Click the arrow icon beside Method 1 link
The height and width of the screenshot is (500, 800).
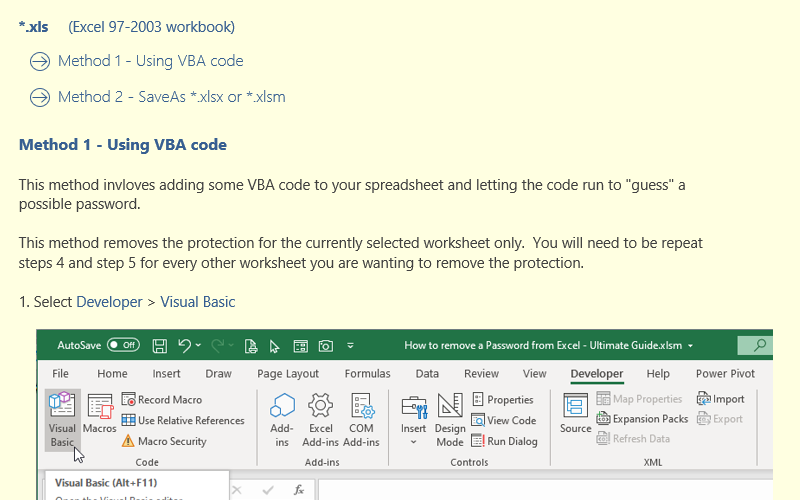coord(40,62)
